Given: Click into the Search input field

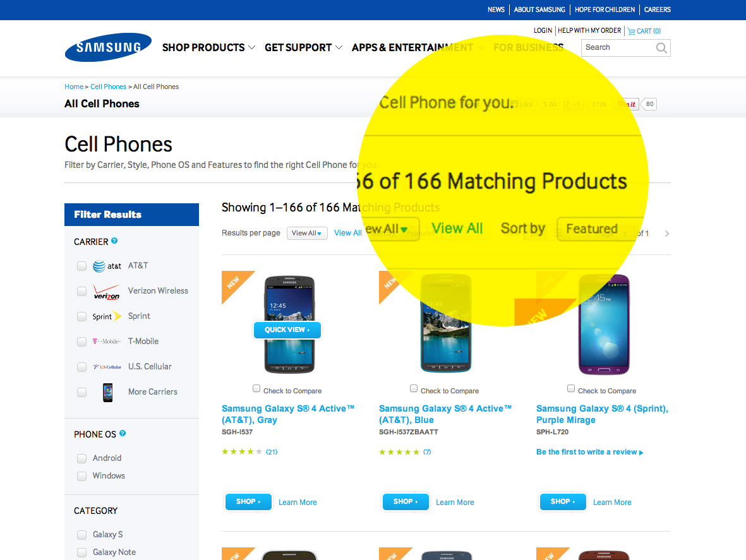Looking at the screenshot, I should (x=618, y=47).
